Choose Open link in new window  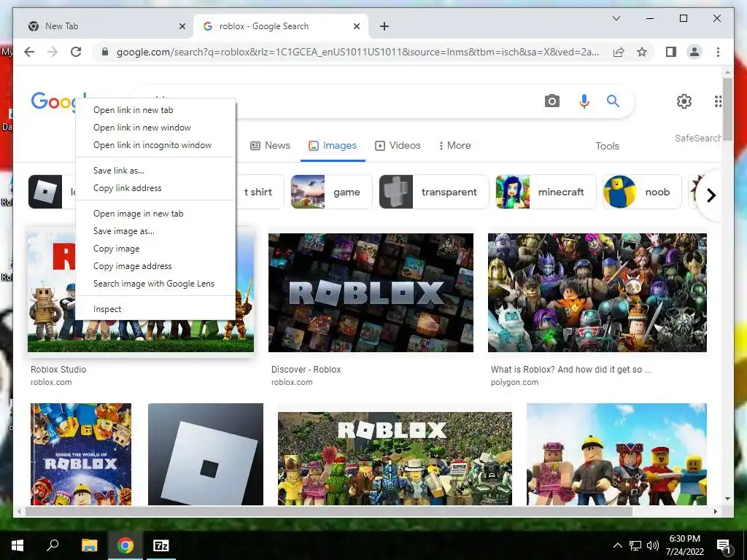155,128
